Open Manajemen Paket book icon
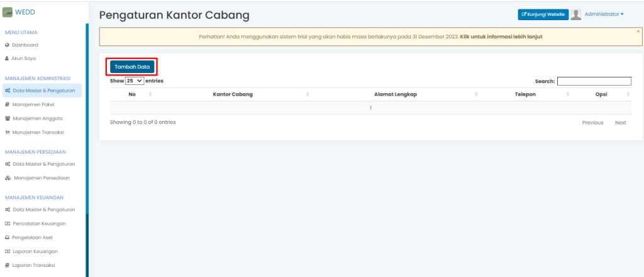The image size is (644, 277). pos(7,105)
